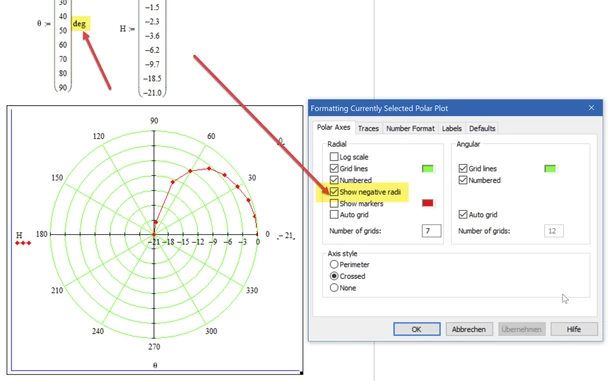Image resolution: width=613 pixels, height=381 pixels.
Task: Click radial grid lines green color swatch
Action: pos(428,169)
